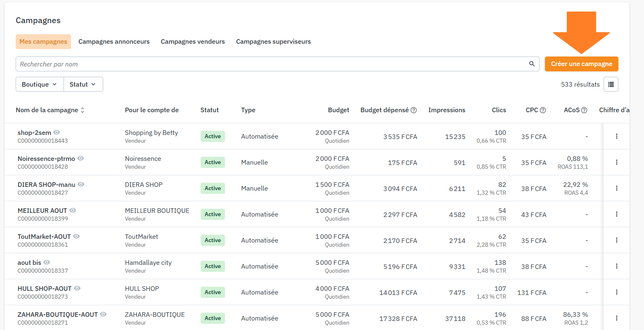Click the eye icon next to Noiressence-ptrmo

80,158
